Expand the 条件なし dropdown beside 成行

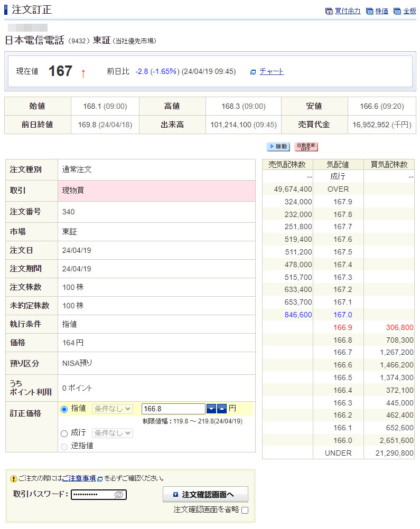click(x=112, y=433)
